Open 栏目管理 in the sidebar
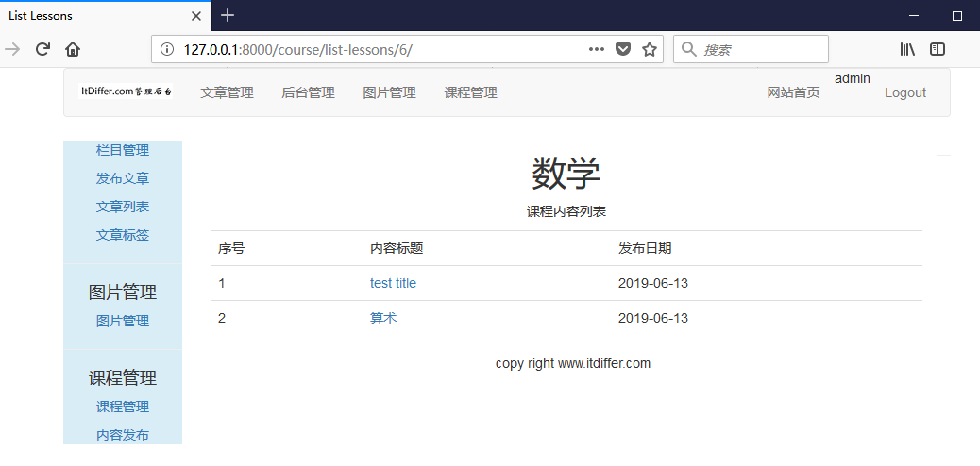The image size is (980, 466). coord(123,150)
